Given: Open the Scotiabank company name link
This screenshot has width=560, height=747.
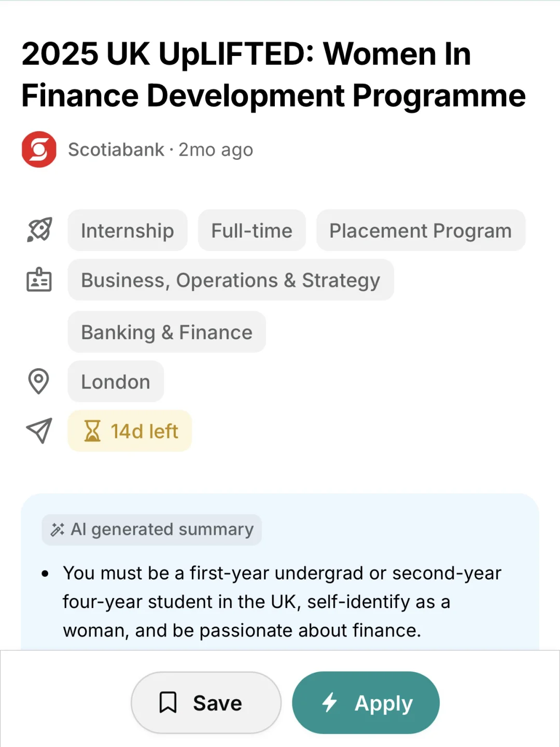Looking at the screenshot, I should click(116, 149).
